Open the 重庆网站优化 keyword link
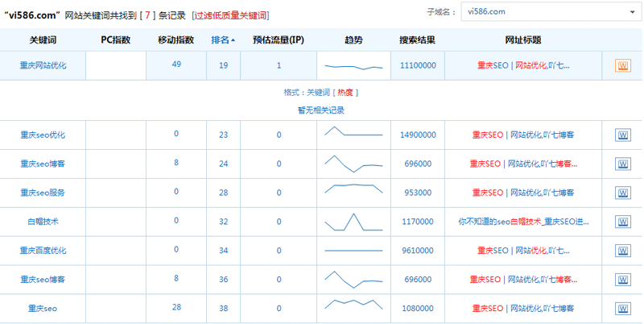644x324 pixels. point(43,66)
